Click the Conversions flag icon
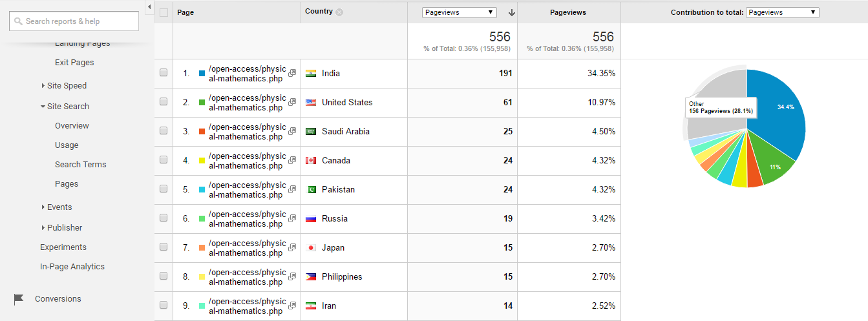This screenshot has height=321, width=868. [19, 299]
